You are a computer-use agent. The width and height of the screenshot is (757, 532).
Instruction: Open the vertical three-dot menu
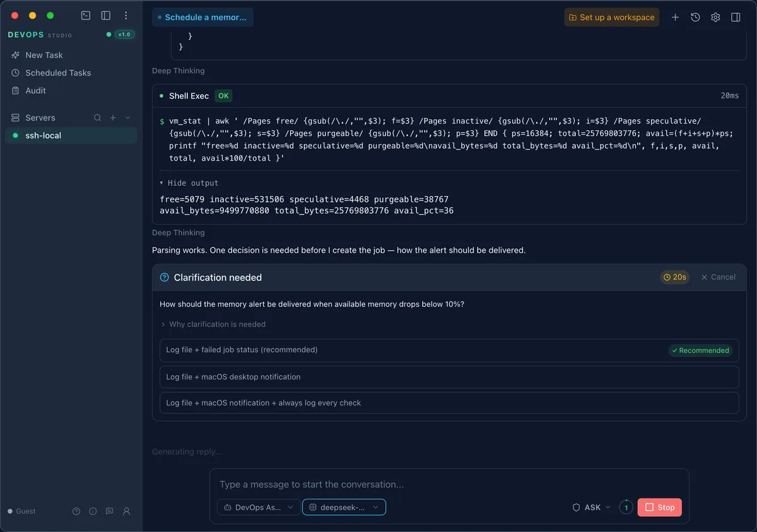[x=126, y=16]
